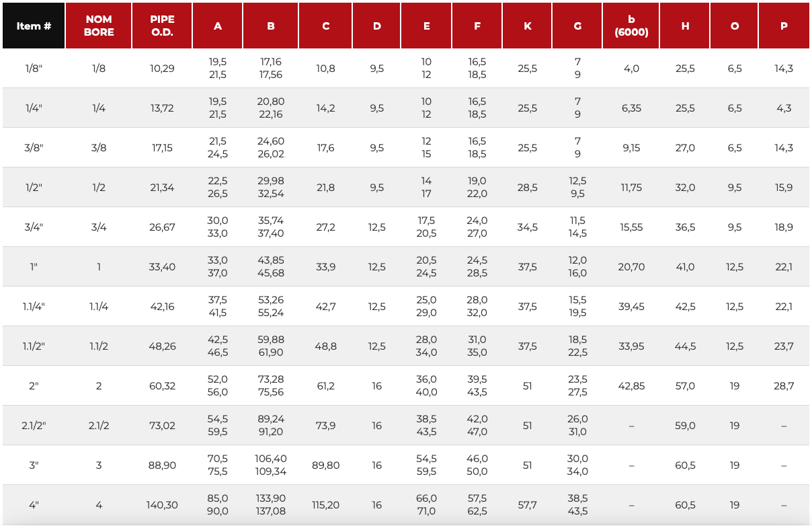Click the 1/8" item cell
This screenshot has height=526, width=812.
pos(34,69)
